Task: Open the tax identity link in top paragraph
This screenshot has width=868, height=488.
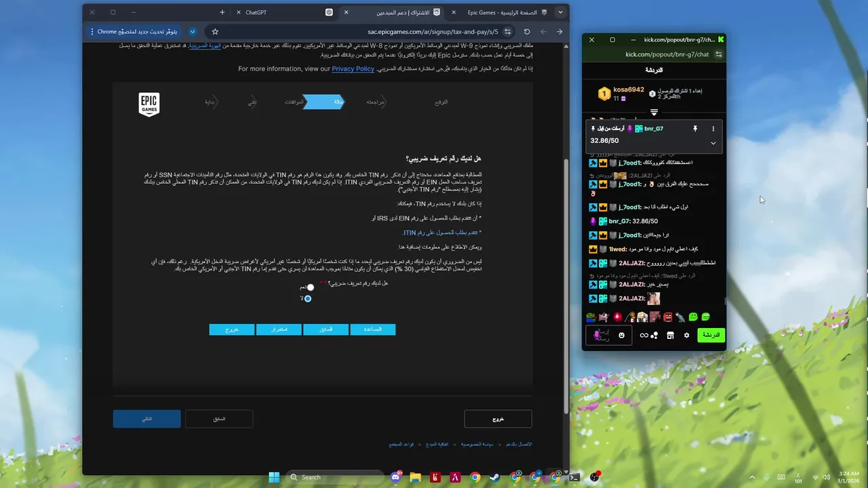Action: (x=205, y=45)
